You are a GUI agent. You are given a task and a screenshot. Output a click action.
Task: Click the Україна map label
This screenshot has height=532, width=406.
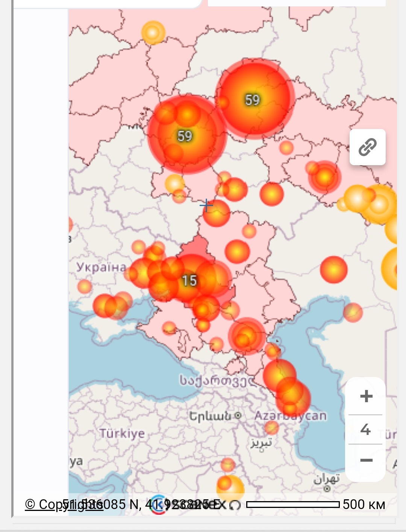pos(101,267)
